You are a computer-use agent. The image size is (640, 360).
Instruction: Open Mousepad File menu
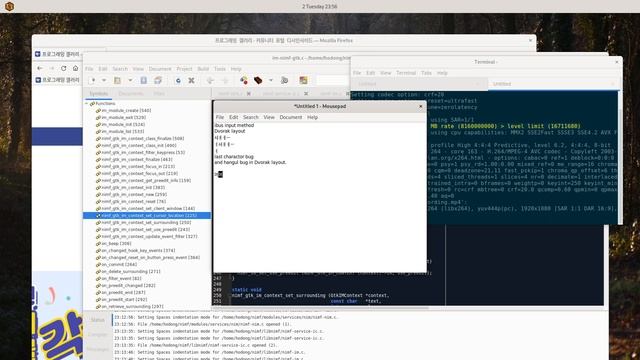coord(220,117)
